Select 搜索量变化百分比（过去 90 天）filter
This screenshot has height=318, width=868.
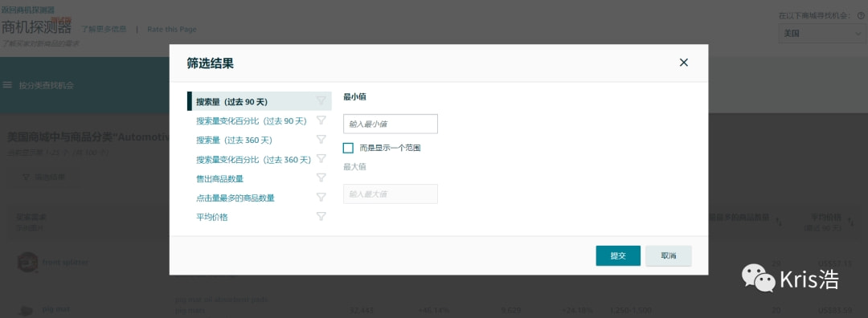[x=252, y=121]
